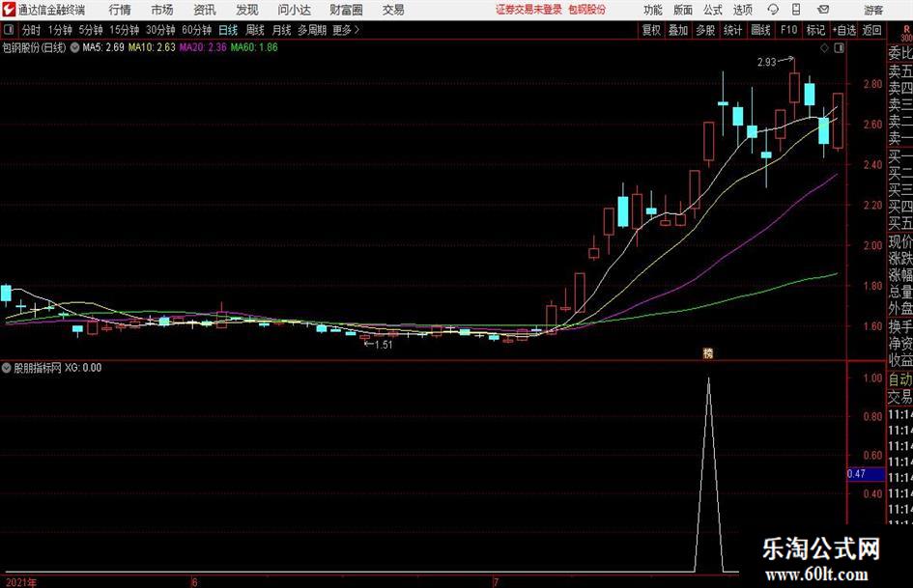
Task: Click the blue 0.47 axis value marker
Action: (866, 474)
